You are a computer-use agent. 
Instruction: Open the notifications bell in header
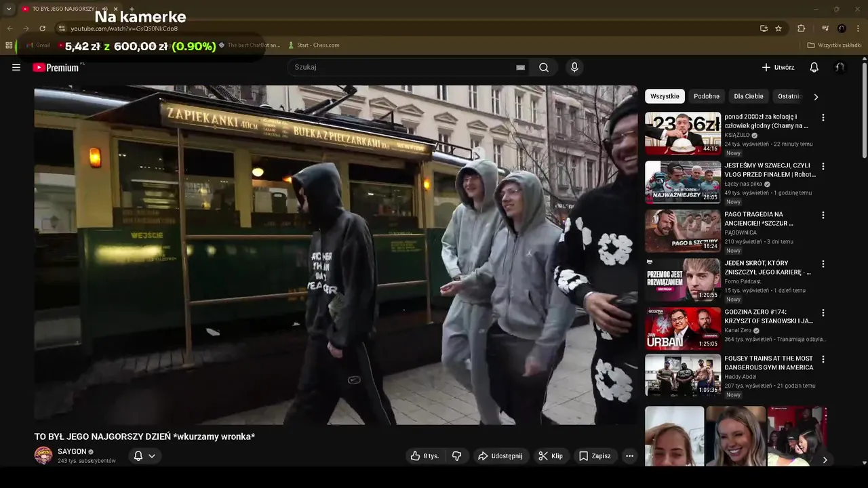814,67
